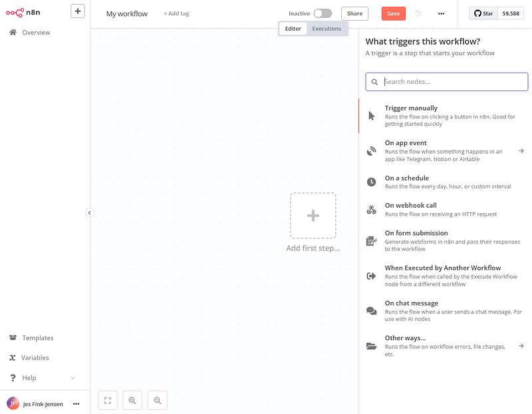Fit the canvas to view
The width and height of the screenshot is (532, 414).
pos(108,401)
